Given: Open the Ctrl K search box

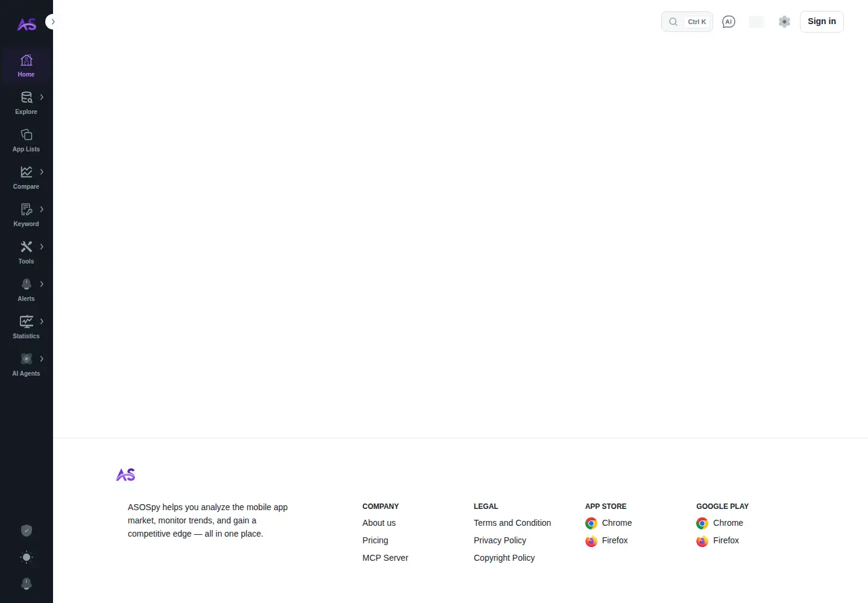Looking at the screenshot, I should point(687,22).
